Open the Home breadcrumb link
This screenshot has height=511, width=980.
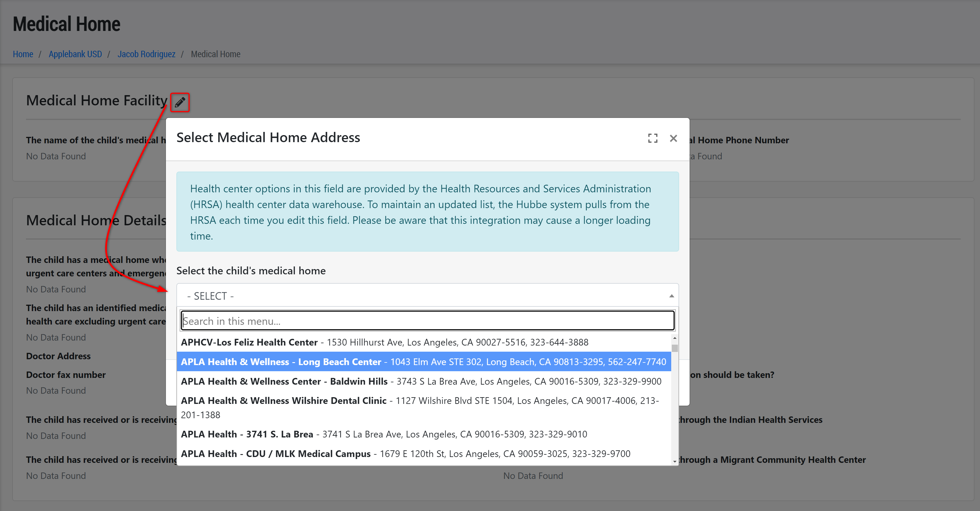tap(23, 54)
